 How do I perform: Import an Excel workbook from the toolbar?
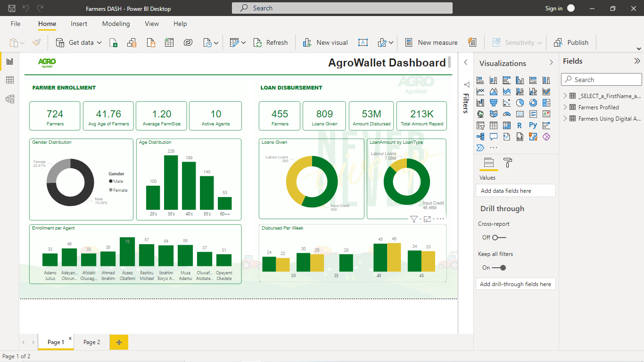tap(114, 42)
